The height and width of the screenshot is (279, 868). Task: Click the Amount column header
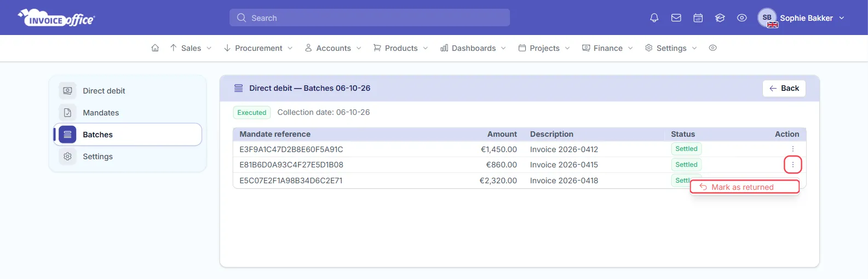(x=502, y=134)
